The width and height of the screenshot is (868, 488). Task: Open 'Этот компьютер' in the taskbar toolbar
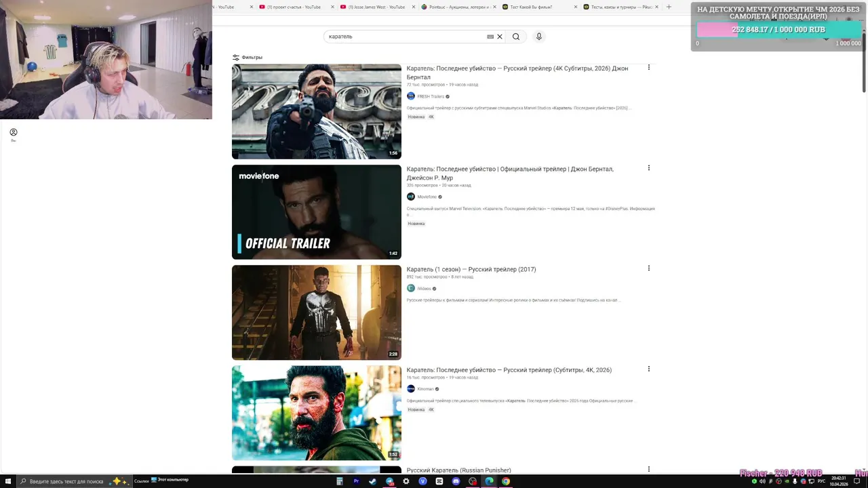[170, 480]
